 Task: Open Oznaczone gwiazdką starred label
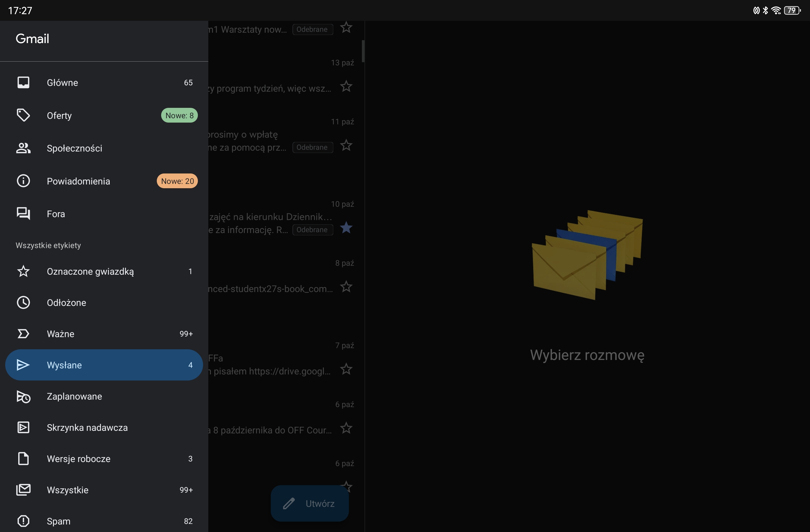click(90, 271)
